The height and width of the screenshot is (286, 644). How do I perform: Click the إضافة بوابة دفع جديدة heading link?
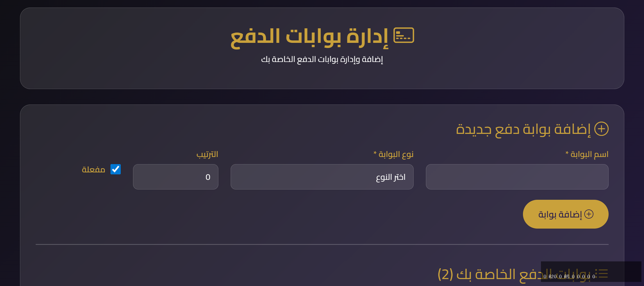coord(531,129)
